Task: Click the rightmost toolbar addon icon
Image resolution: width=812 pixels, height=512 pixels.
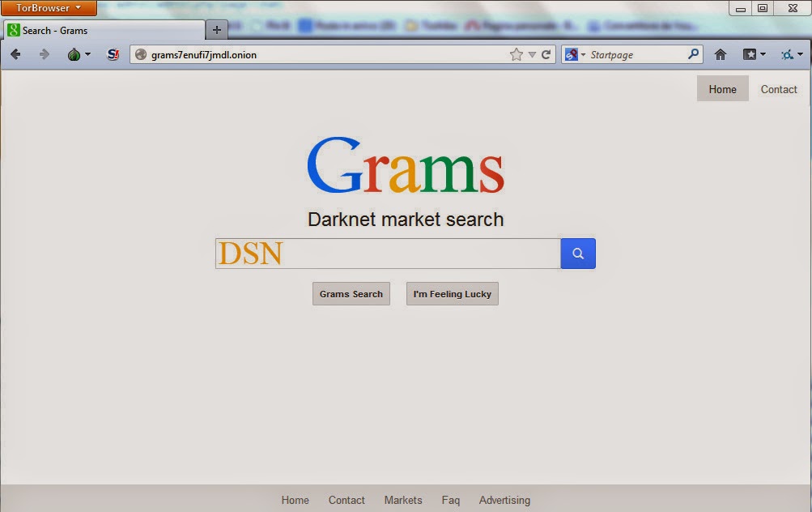Action: click(x=787, y=54)
